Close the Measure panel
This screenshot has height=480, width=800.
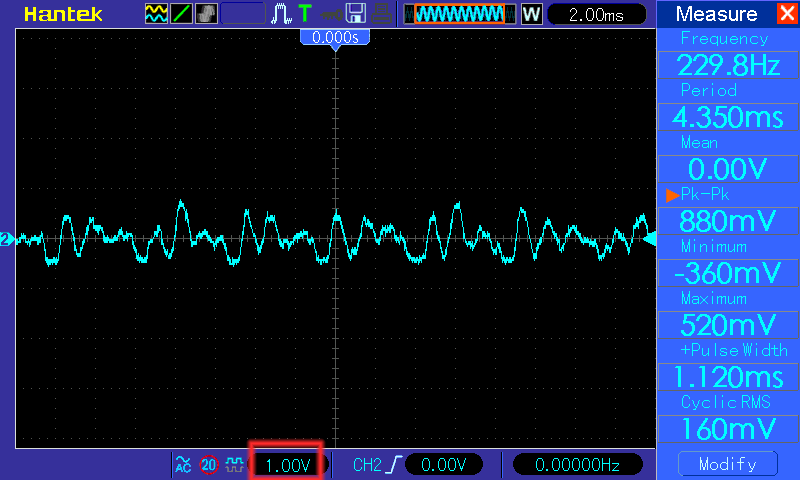[x=787, y=13]
